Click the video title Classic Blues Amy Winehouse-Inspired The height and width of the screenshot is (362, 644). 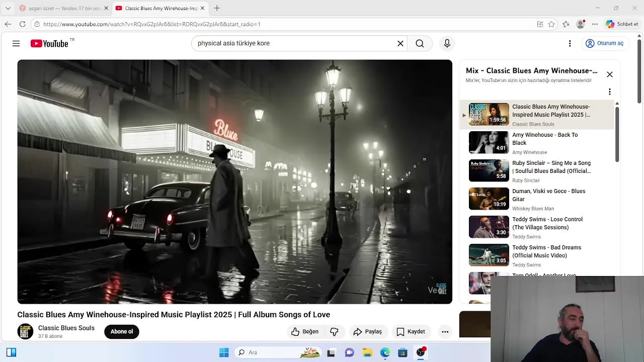click(174, 315)
